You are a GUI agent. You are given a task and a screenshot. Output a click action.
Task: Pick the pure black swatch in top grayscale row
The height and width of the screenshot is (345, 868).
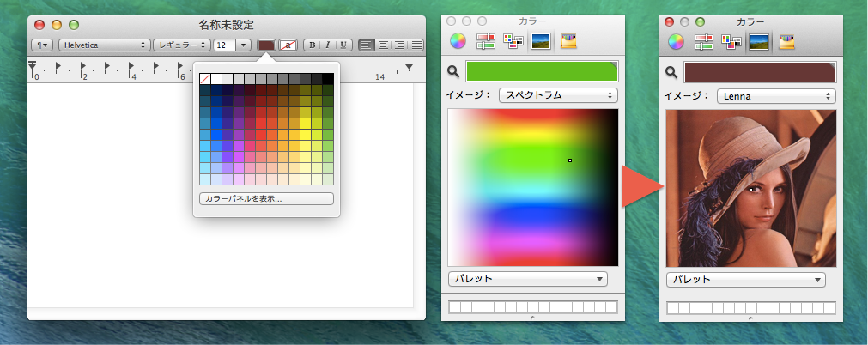coord(328,79)
